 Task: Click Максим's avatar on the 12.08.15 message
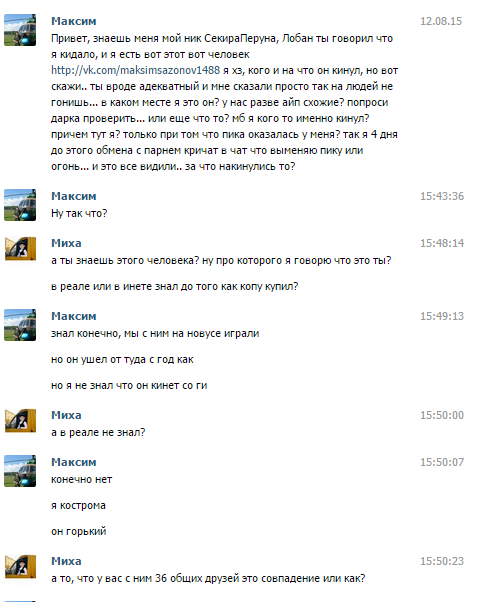(20, 30)
